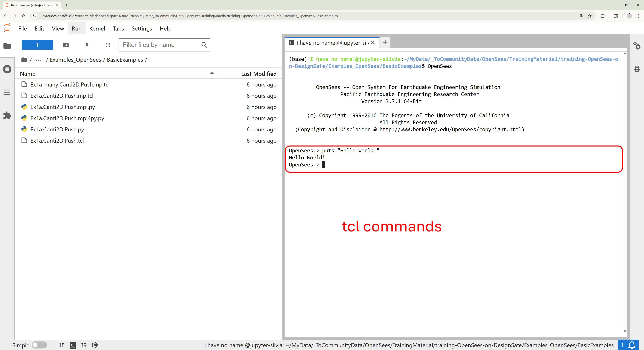The width and height of the screenshot is (644, 350).
Task: Click the Filter files by name field
Action: (160, 45)
